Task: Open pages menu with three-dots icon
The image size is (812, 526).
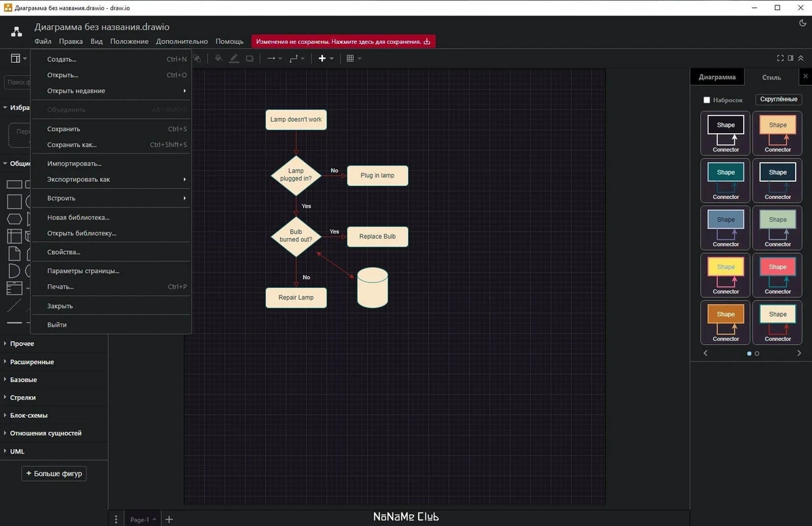Action: (116, 519)
